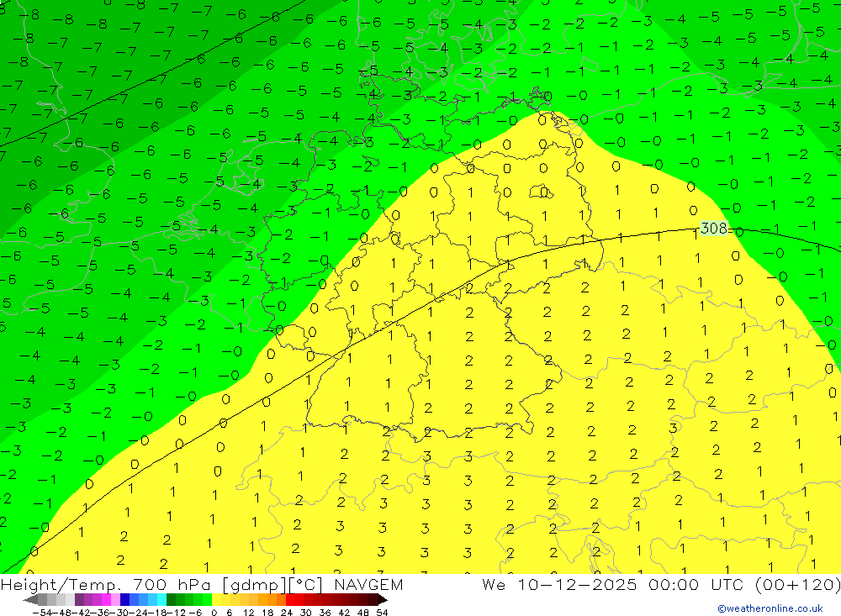The image size is (841, 616).
Task: Click the right arrow end of the color legend
Action: click(382, 600)
